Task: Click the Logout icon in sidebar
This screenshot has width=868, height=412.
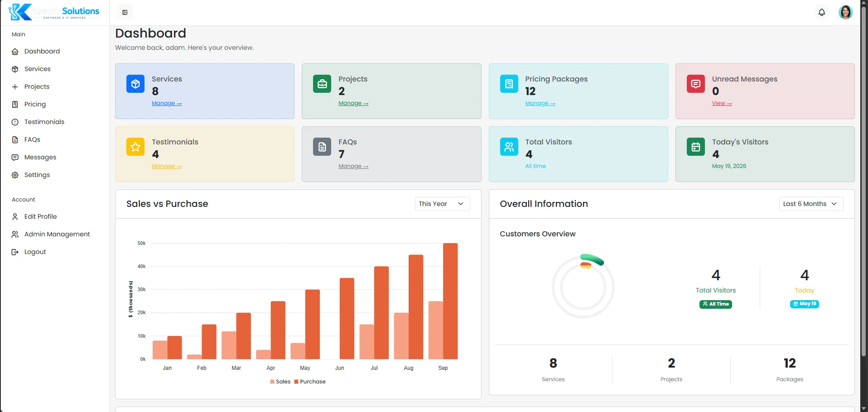Action: 15,252
